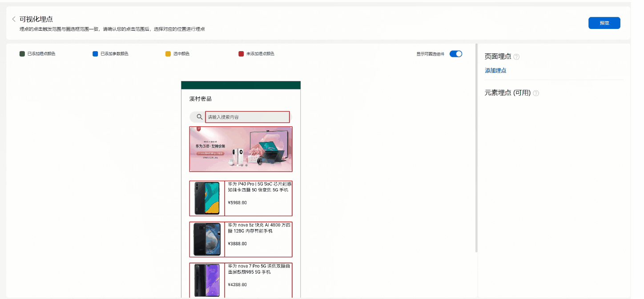
Task: Click the ¥3888.00 price
Action: 237,244
